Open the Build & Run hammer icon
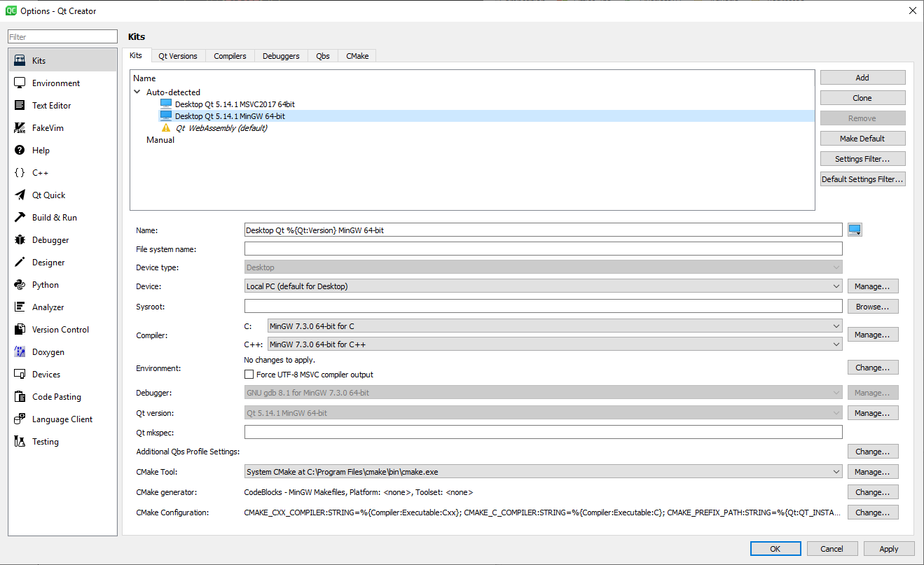Image resolution: width=924 pixels, height=565 pixels. tap(20, 218)
